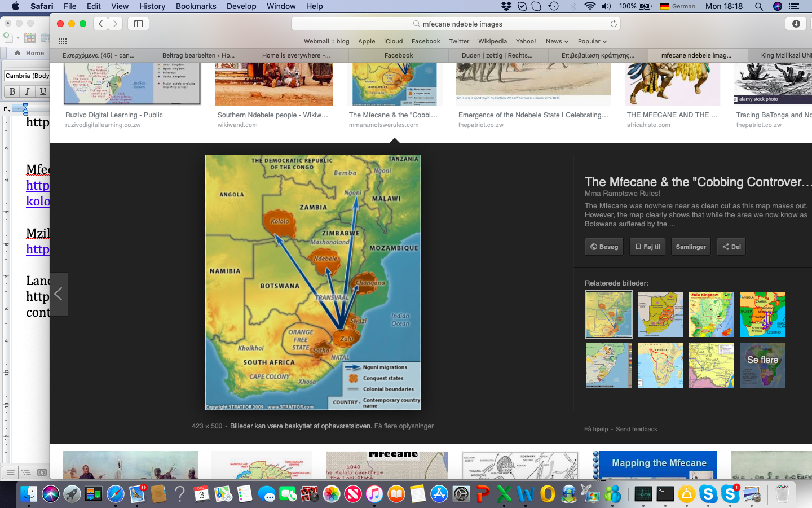Viewport: 812px width, 508px height.
Task: Click the Se flere related thumbnail
Action: [x=762, y=365]
